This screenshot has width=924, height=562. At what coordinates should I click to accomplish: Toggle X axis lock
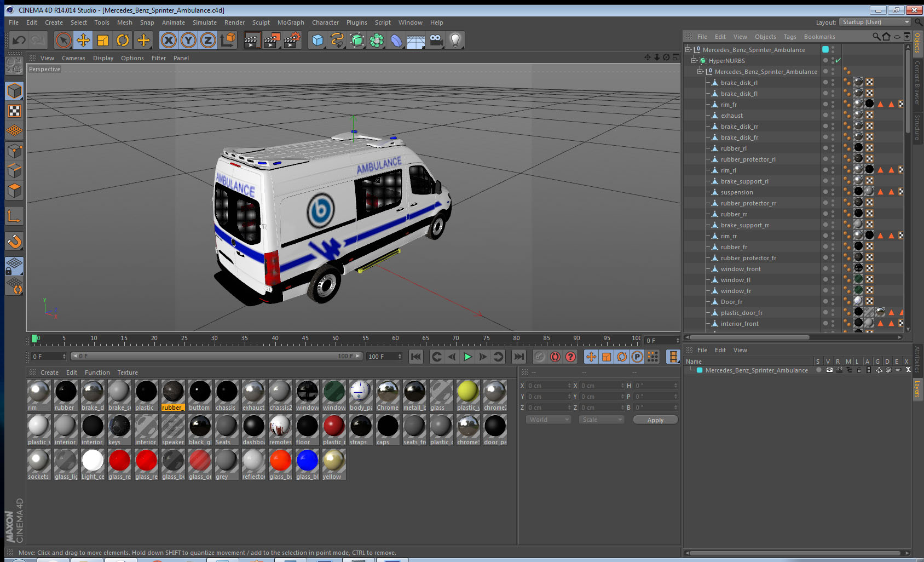tap(169, 40)
